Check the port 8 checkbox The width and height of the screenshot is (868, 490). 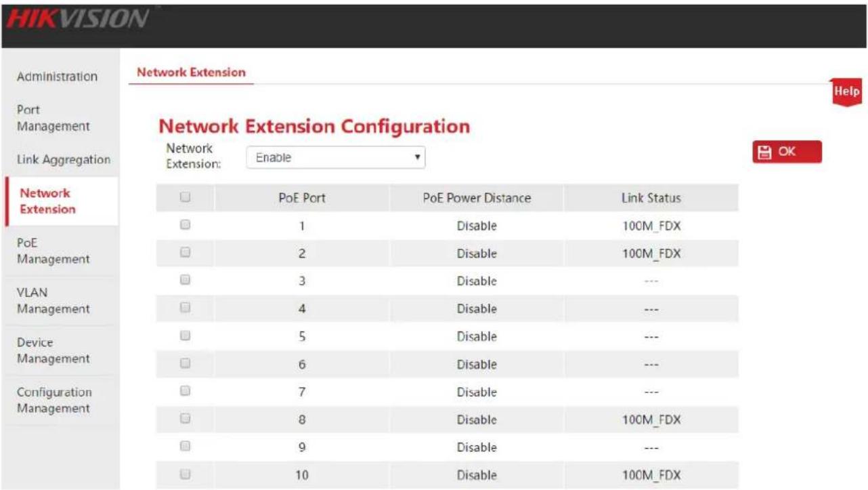[185, 419]
